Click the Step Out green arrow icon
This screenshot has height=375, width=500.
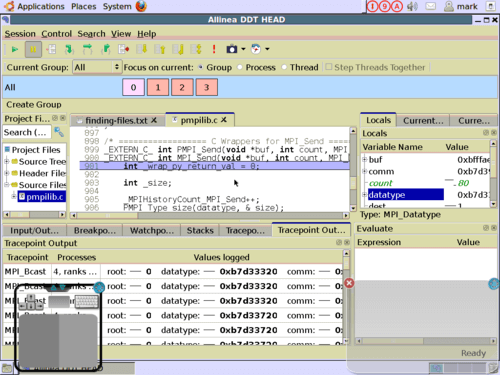[x=106, y=50]
